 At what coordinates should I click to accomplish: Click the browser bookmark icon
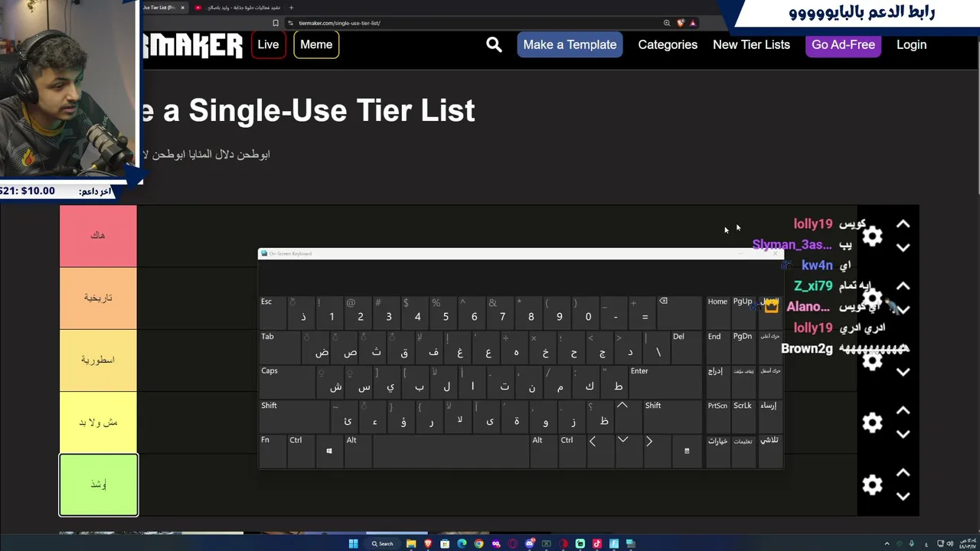coord(276,23)
